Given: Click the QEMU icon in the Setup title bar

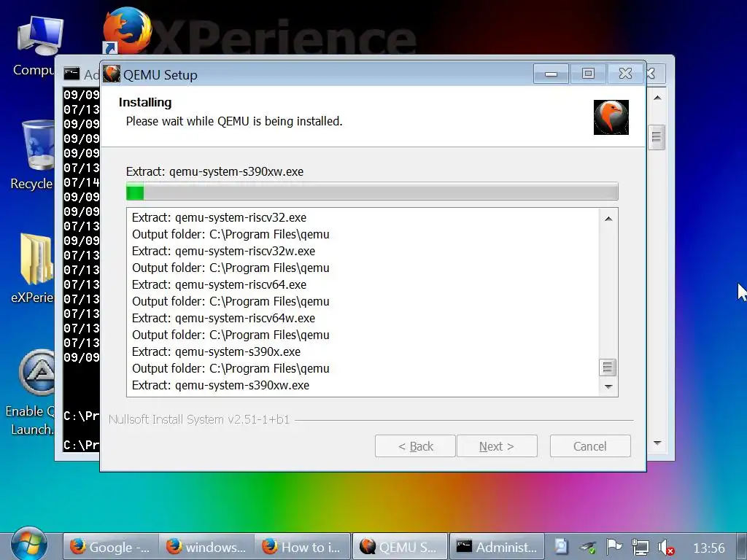Looking at the screenshot, I should tap(112, 74).
